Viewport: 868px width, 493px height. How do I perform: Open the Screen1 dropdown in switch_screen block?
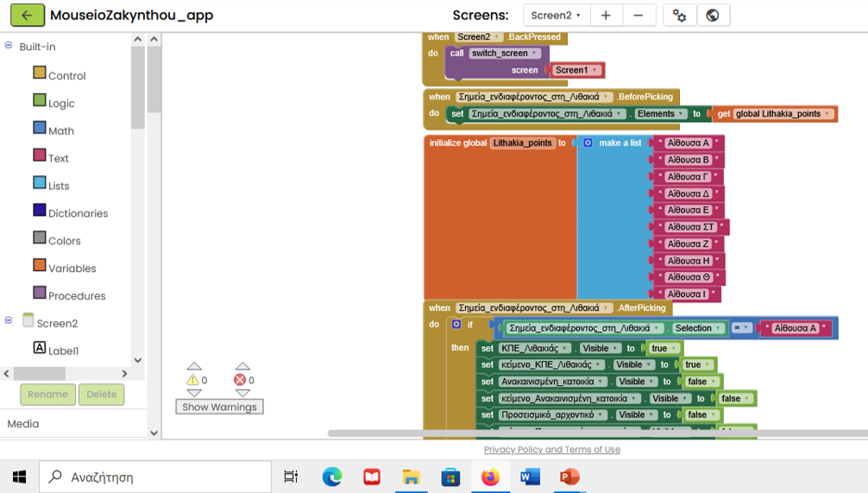coord(576,70)
